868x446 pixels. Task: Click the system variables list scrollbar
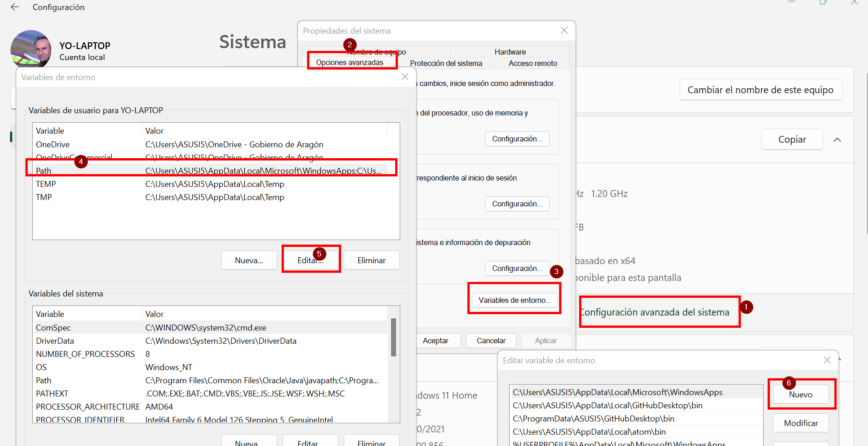pos(393,337)
